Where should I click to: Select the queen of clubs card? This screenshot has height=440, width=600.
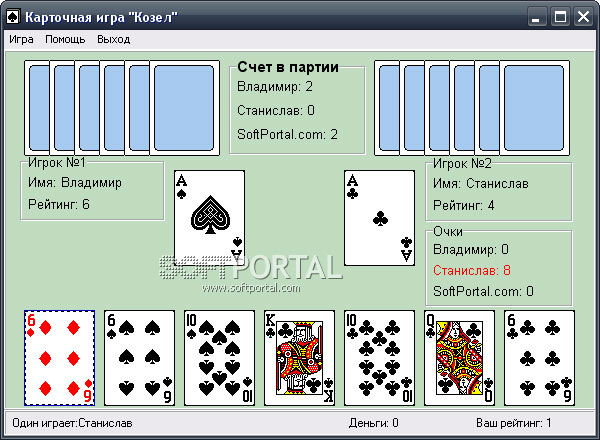tap(459, 358)
